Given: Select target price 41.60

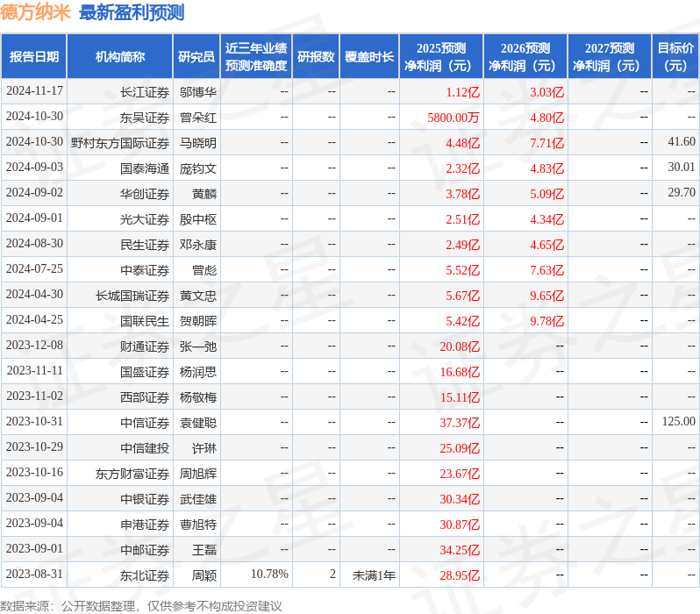Looking at the screenshot, I should point(682,141).
